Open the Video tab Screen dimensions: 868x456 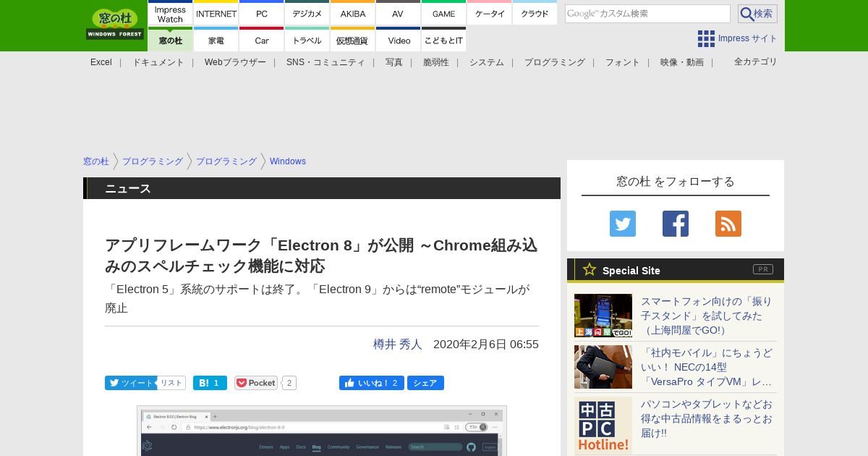(398, 40)
